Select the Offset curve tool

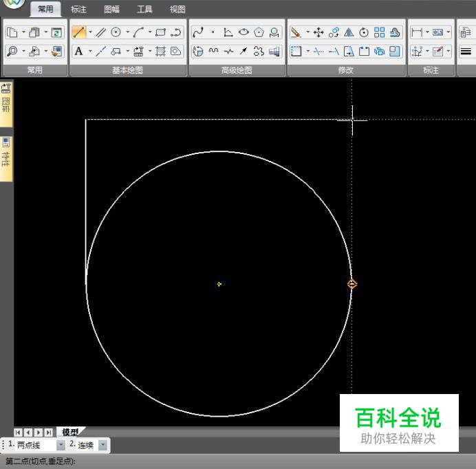tap(395, 32)
